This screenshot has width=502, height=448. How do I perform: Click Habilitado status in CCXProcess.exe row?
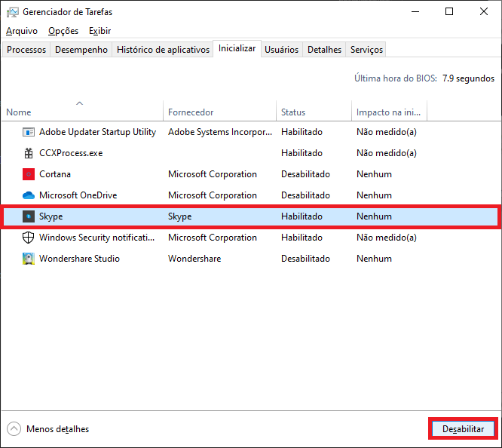click(x=302, y=153)
